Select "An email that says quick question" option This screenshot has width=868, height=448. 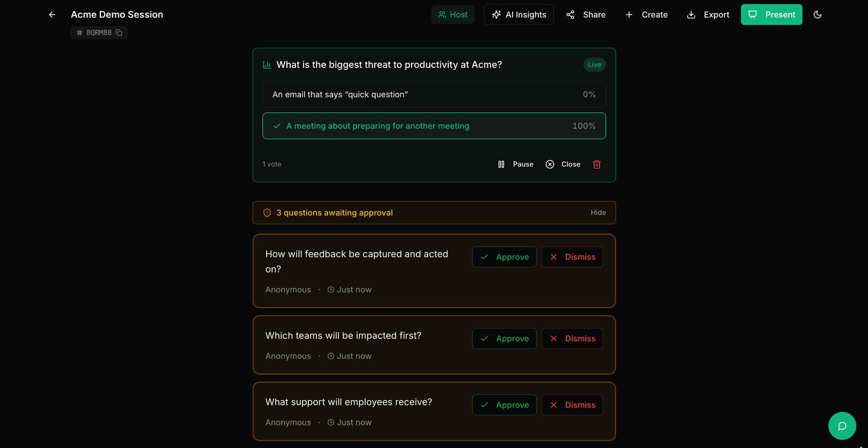pyautogui.click(x=434, y=95)
